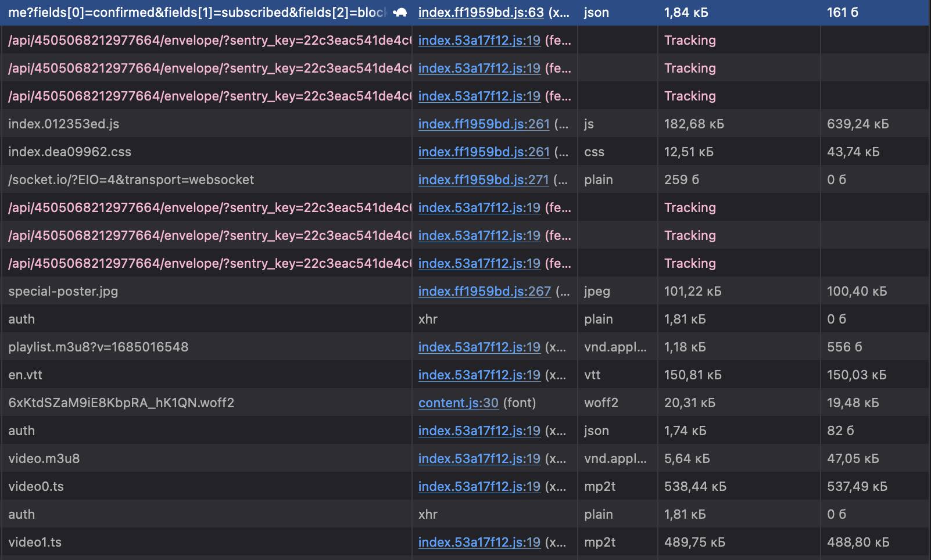Select the 6xKtdSZaM9iE8KbpRA_hK1QN.woff2 font request name
931x560 pixels.
pos(121,403)
